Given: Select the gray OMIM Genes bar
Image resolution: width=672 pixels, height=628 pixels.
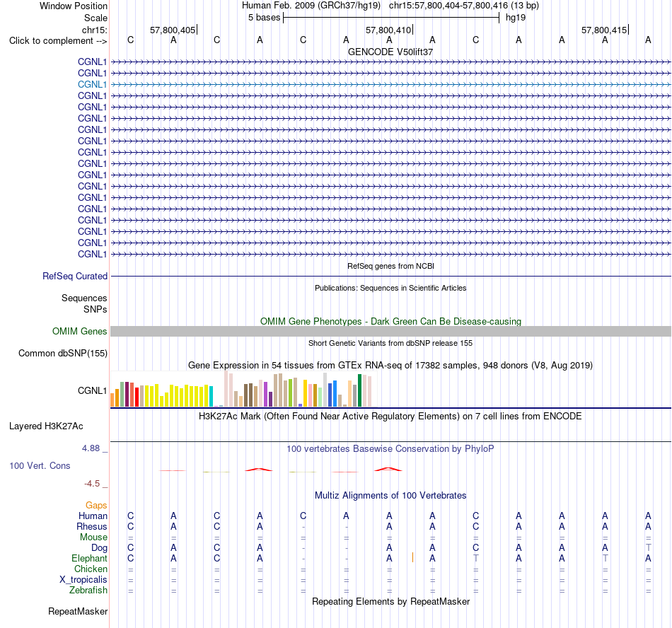Looking at the screenshot, I should tap(391, 331).
